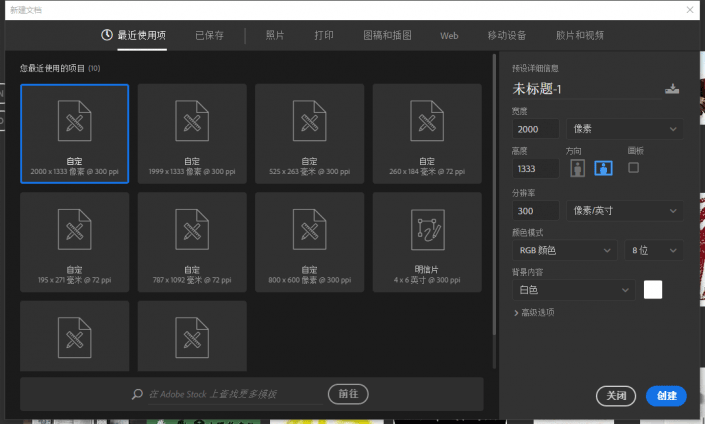Select portrait orientation icon

(x=577, y=168)
